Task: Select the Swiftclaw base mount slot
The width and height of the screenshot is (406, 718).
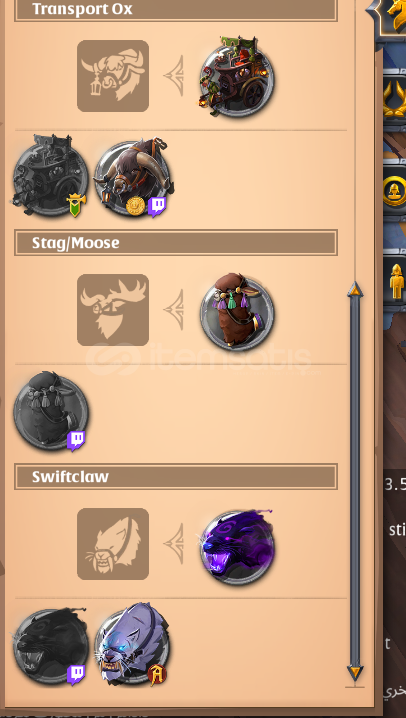Action: [113, 544]
